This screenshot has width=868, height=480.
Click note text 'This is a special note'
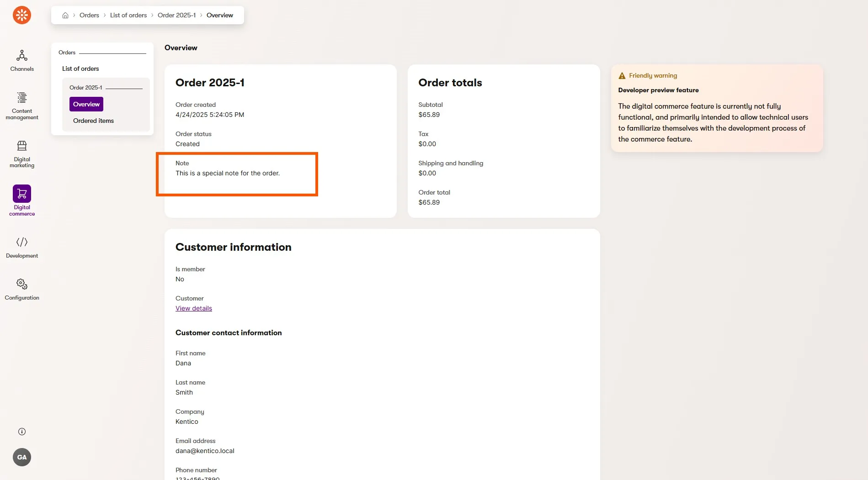[x=228, y=173]
